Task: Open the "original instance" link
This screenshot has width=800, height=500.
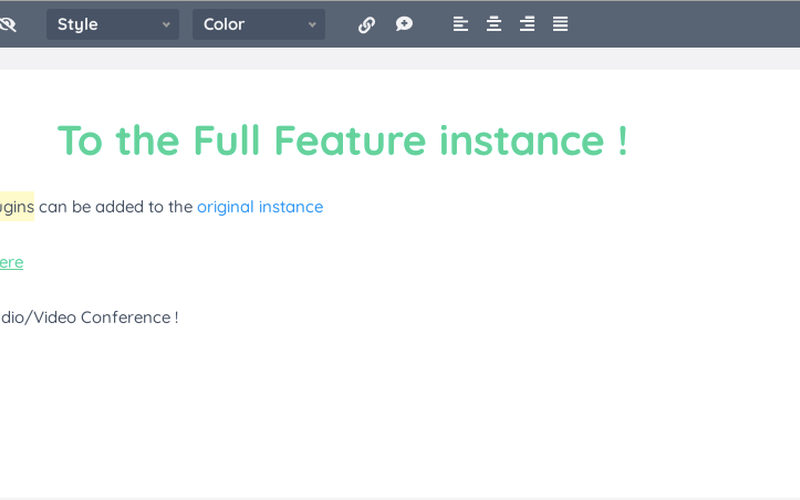Action: (x=260, y=207)
